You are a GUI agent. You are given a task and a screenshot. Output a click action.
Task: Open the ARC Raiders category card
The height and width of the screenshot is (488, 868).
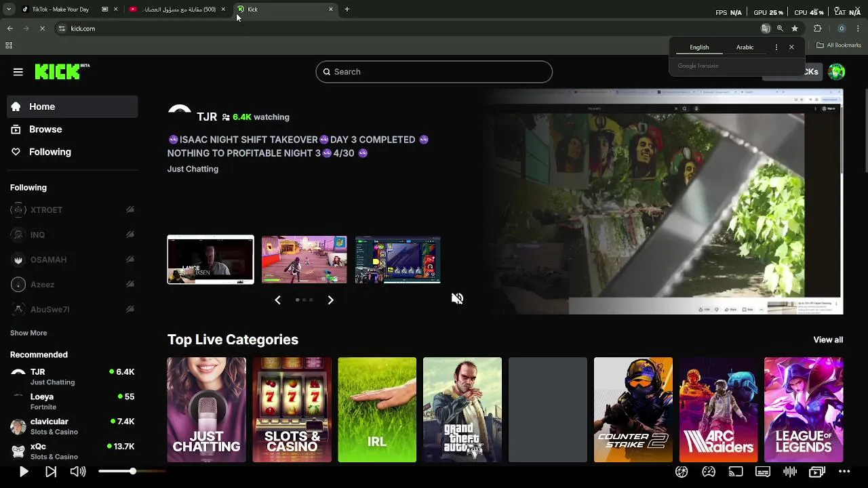tap(719, 410)
